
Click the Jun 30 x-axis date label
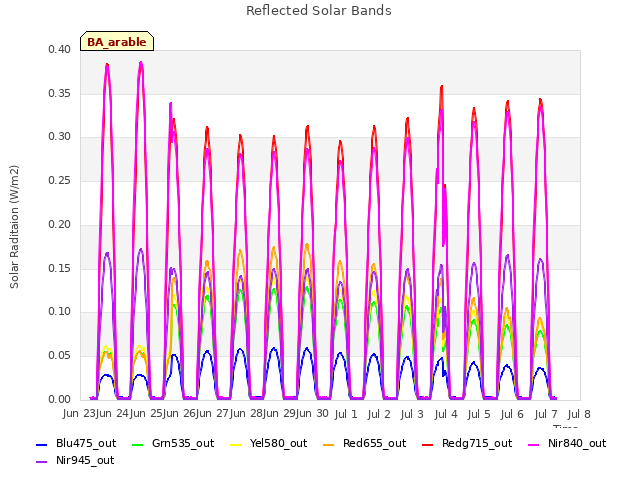tap(313, 414)
